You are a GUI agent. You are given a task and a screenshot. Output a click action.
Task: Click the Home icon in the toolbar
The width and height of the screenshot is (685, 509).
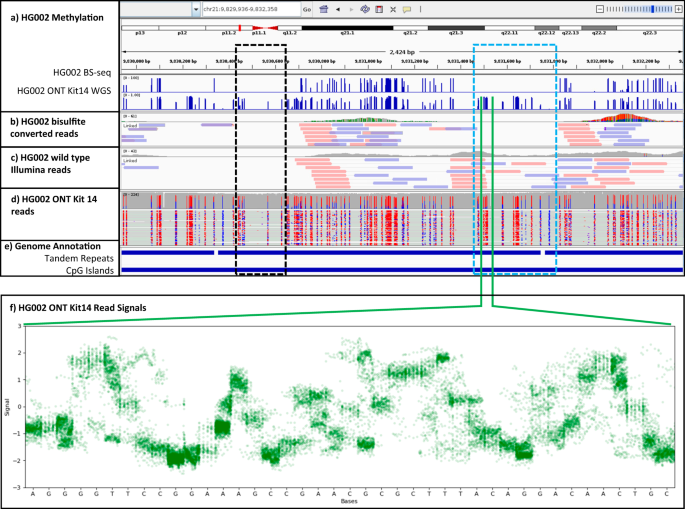(325, 8)
